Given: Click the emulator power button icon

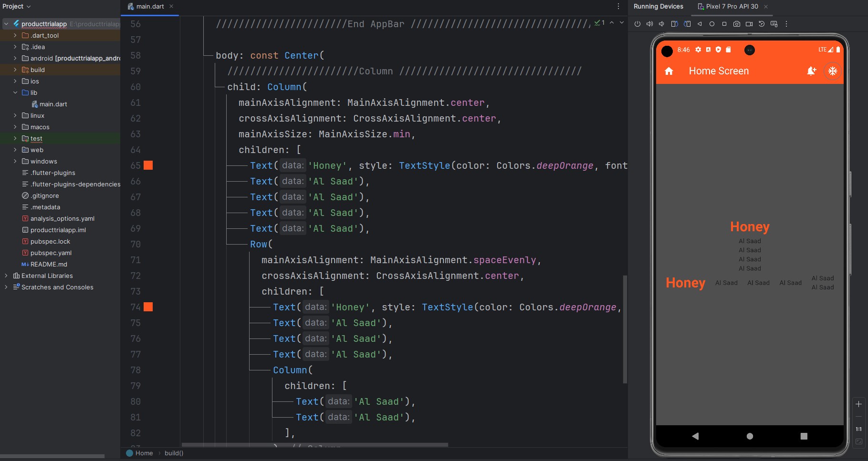Looking at the screenshot, I should (x=638, y=24).
